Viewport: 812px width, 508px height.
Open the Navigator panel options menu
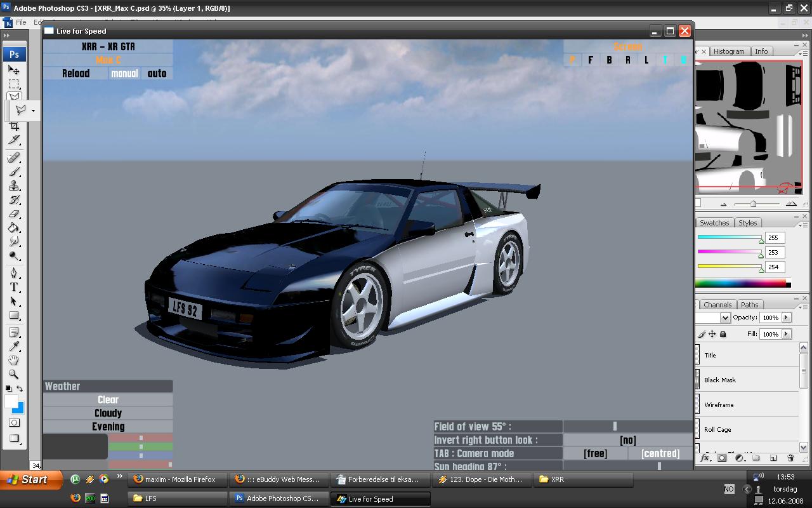[804, 53]
